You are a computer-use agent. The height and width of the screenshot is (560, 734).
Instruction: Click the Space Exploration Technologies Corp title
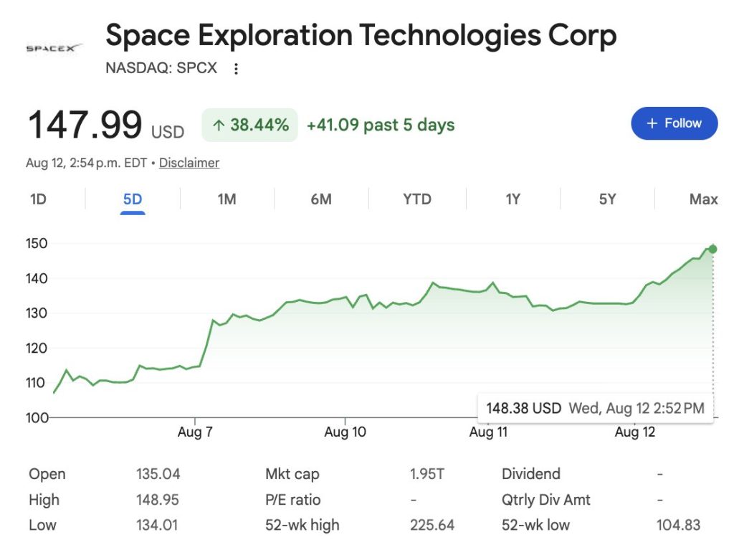pyautogui.click(x=361, y=36)
